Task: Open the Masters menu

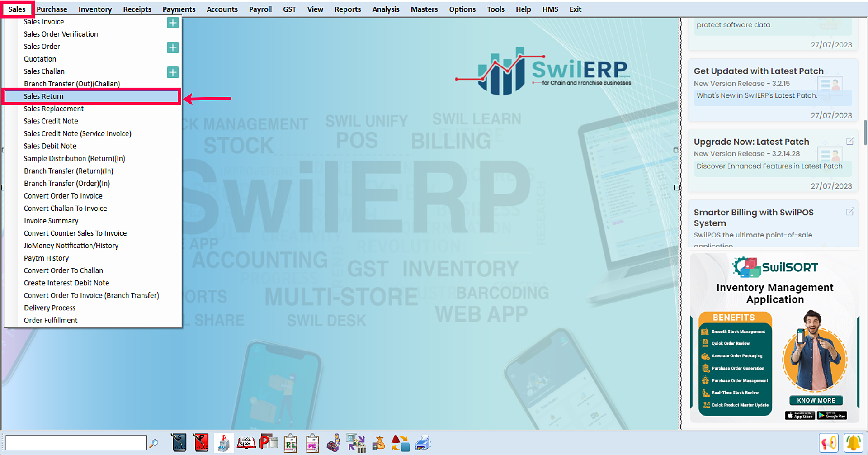Action: pyautogui.click(x=424, y=9)
